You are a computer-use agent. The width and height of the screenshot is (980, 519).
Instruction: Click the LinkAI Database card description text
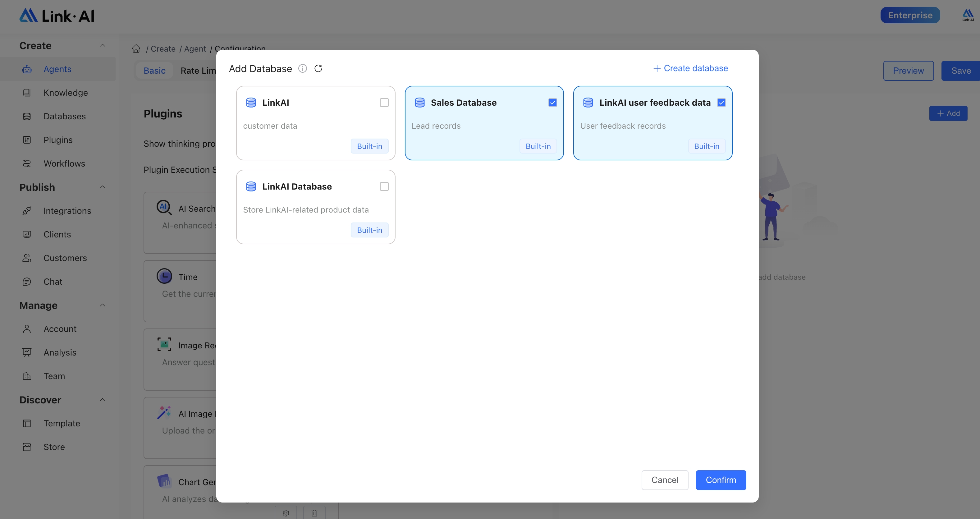pyautogui.click(x=306, y=210)
